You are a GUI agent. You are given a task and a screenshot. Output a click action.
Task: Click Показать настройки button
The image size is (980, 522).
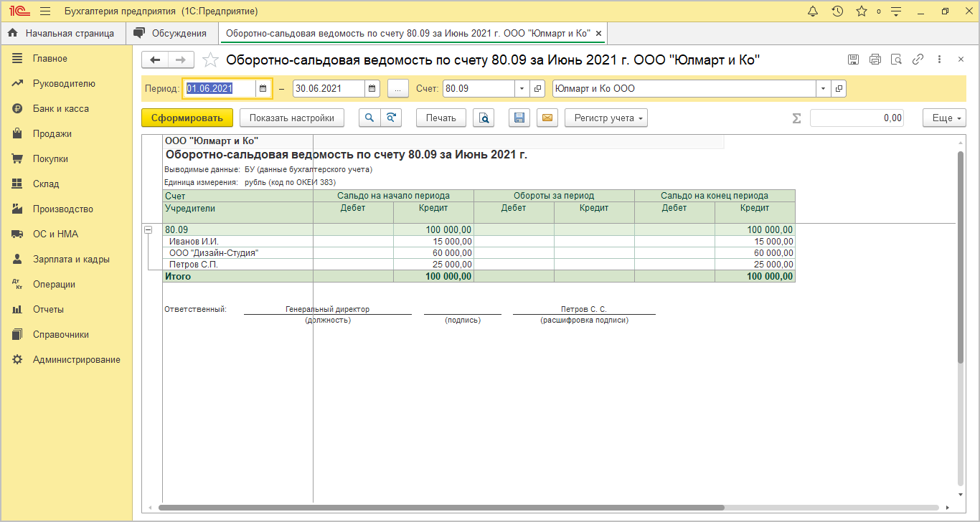tap(292, 118)
